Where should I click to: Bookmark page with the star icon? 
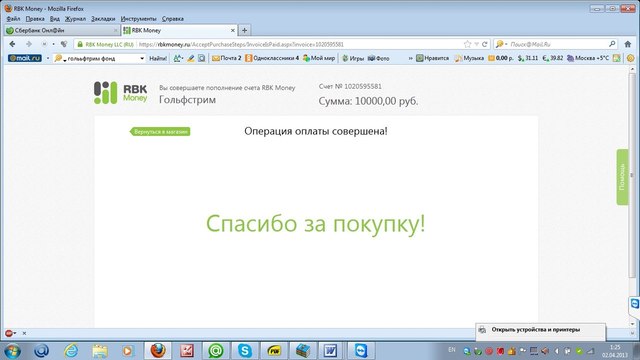point(467,44)
